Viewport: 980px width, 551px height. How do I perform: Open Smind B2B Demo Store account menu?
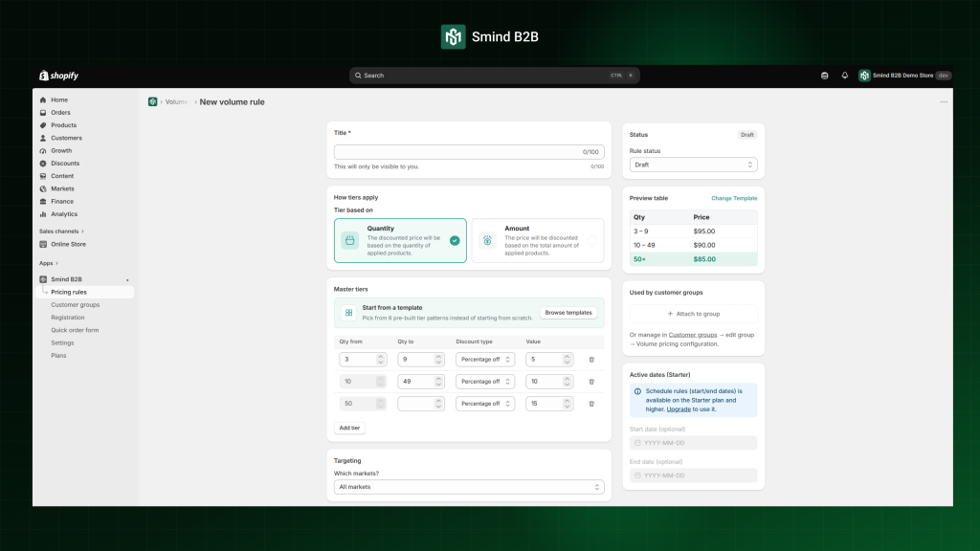coord(904,76)
